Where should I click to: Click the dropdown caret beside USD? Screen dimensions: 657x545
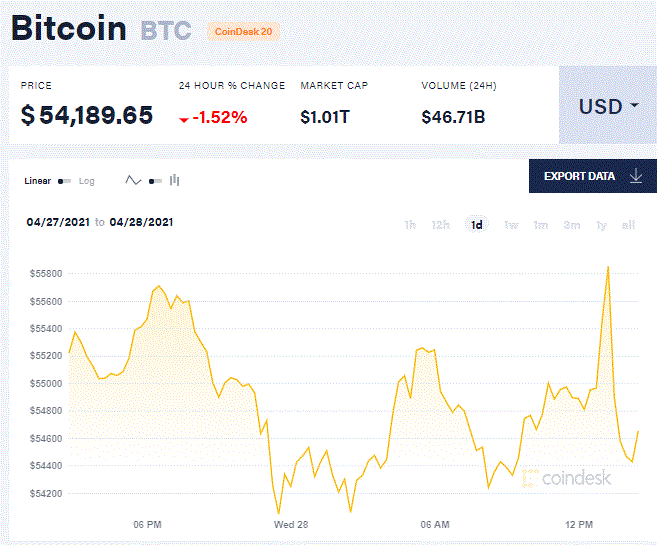634,105
